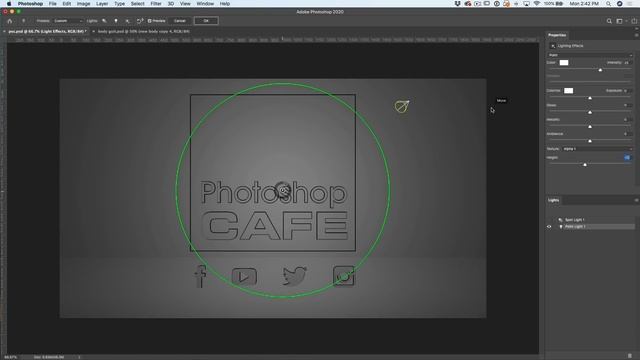Click the search icon in the options bar
The width and height of the screenshot is (640, 360).
[x=609, y=21]
